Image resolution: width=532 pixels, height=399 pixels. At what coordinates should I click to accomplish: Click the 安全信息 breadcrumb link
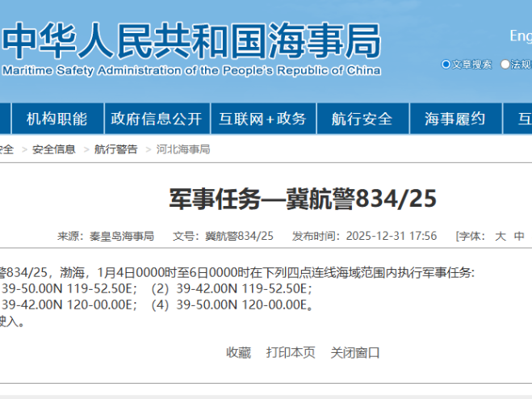pos(54,149)
